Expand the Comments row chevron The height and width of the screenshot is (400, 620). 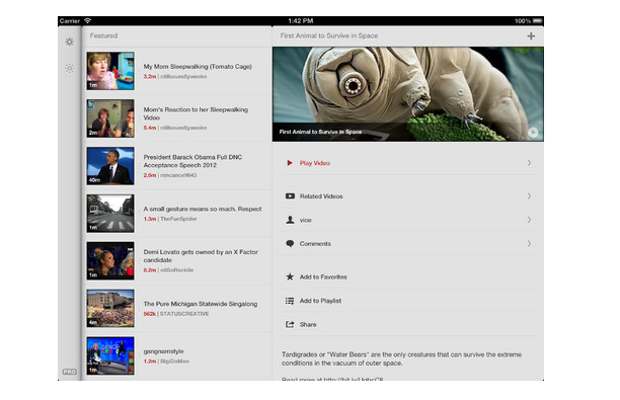(529, 243)
